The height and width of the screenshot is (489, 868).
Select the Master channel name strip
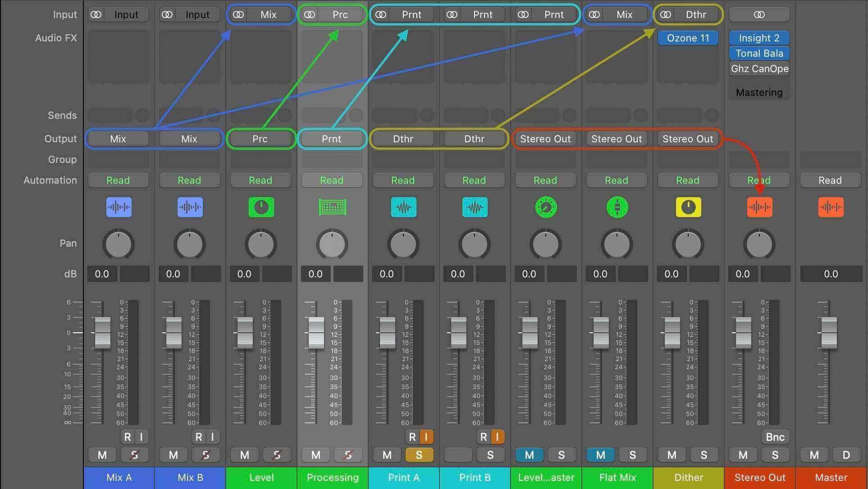coord(831,478)
